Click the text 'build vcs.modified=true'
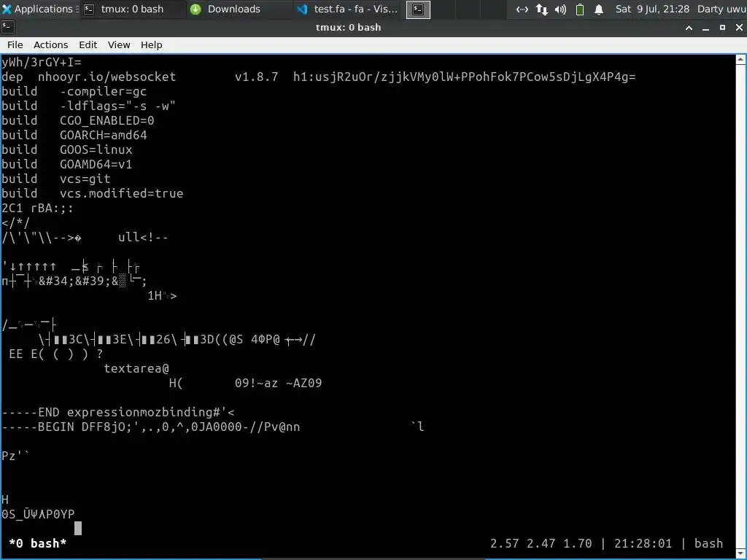This screenshot has width=747, height=560. click(93, 193)
